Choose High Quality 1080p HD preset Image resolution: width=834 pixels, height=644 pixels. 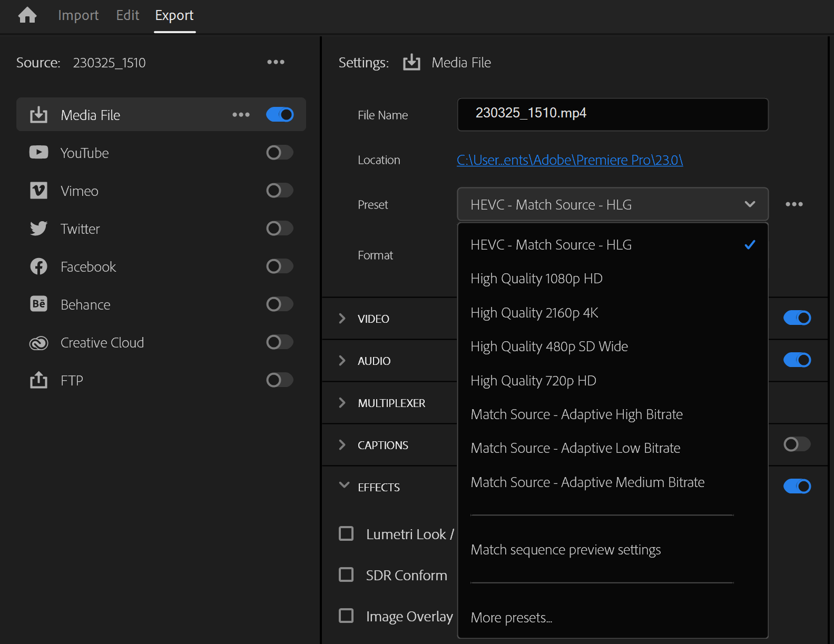coord(613,279)
